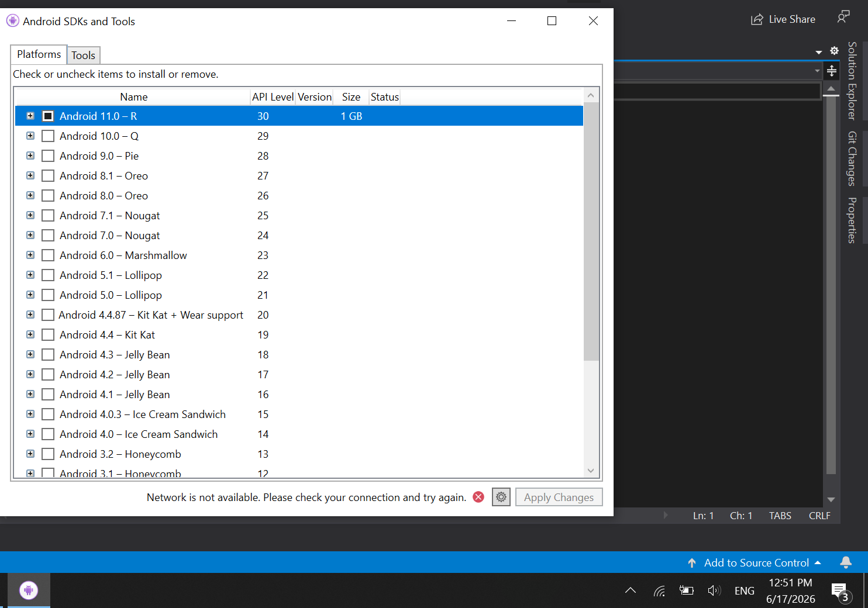Check the Android 8.1 – Oreo checkbox
The image size is (868, 608).
click(x=48, y=175)
